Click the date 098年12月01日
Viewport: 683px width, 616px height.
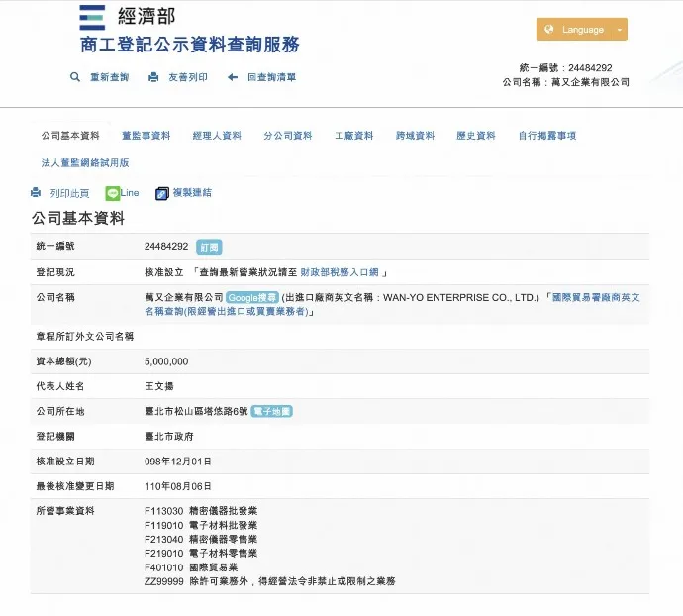pyautogui.click(x=178, y=462)
